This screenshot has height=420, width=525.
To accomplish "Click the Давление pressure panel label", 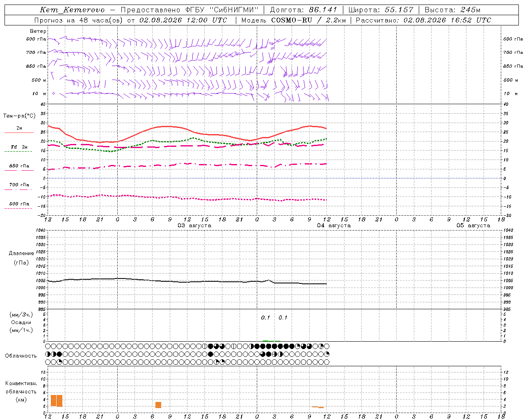I will (x=21, y=253).
